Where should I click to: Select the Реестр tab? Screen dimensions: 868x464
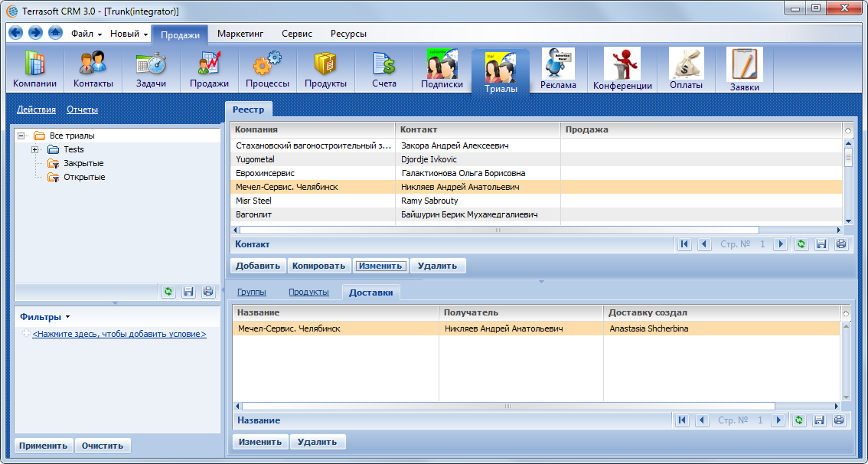coord(249,109)
